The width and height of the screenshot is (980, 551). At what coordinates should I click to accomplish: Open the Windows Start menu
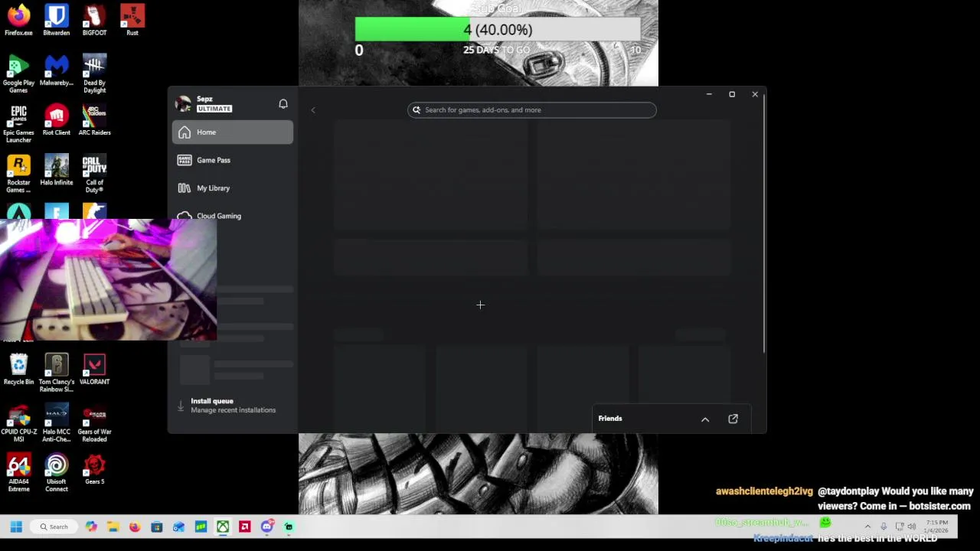[16, 527]
